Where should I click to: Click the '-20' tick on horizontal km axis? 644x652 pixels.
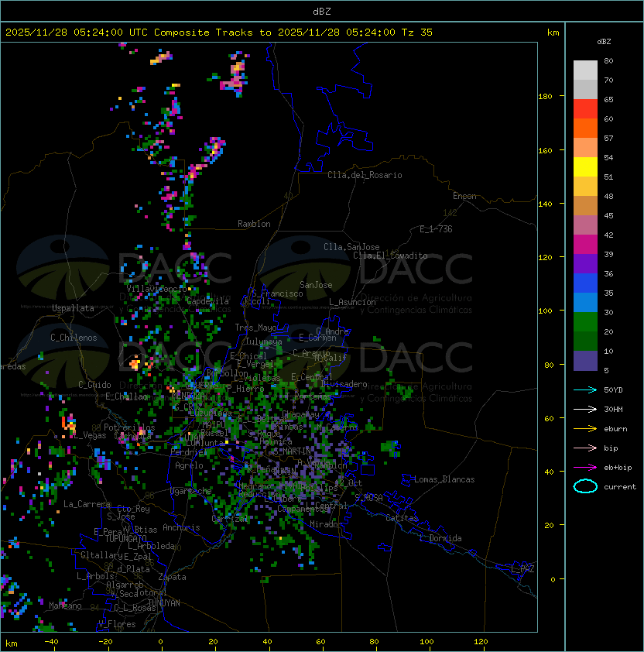(105, 642)
